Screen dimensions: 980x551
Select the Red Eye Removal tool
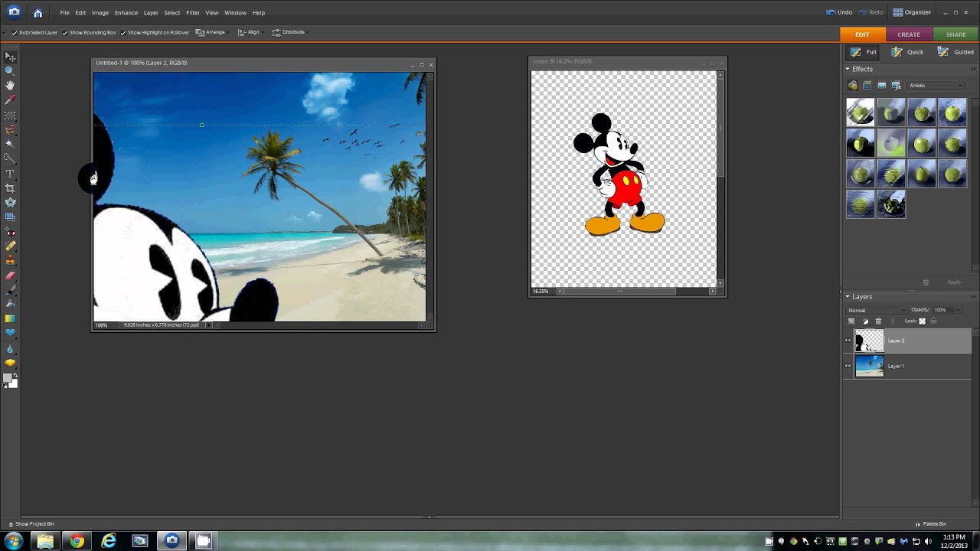click(x=10, y=232)
